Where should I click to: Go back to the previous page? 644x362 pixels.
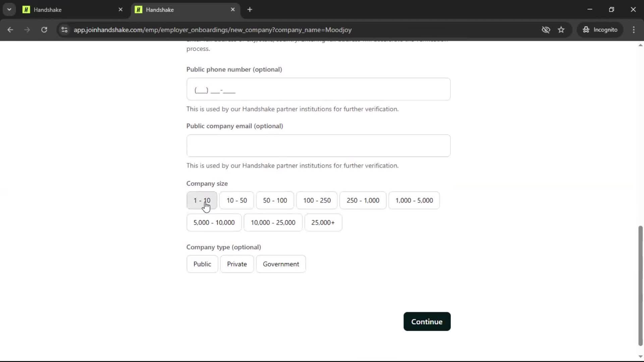[x=10, y=30]
